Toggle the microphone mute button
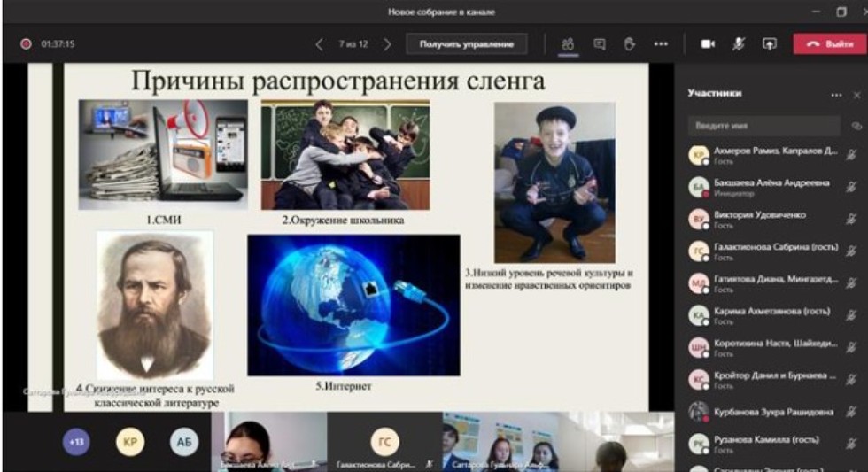 739,43
